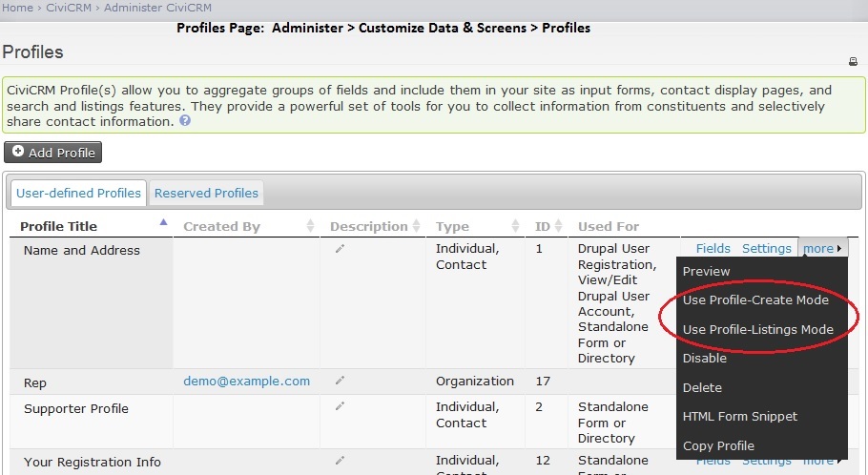
Task: Go to Administer CiviCRM breadcrumb link
Action: (157, 8)
